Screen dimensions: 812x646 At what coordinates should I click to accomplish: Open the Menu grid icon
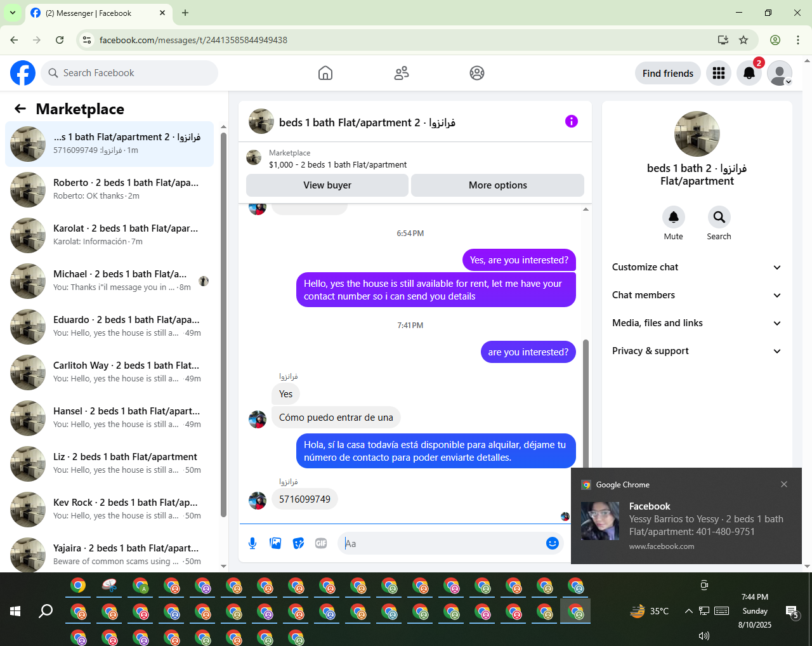719,73
